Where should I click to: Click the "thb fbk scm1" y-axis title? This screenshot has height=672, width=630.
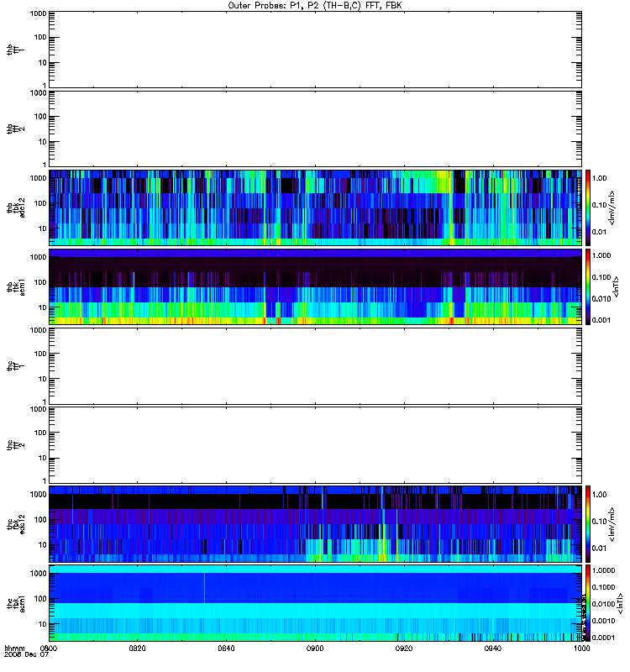point(15,286)
